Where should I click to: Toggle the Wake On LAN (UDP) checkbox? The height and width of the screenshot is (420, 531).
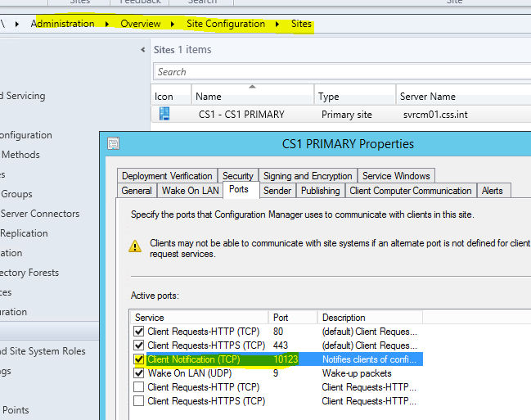tap(138, 373)
